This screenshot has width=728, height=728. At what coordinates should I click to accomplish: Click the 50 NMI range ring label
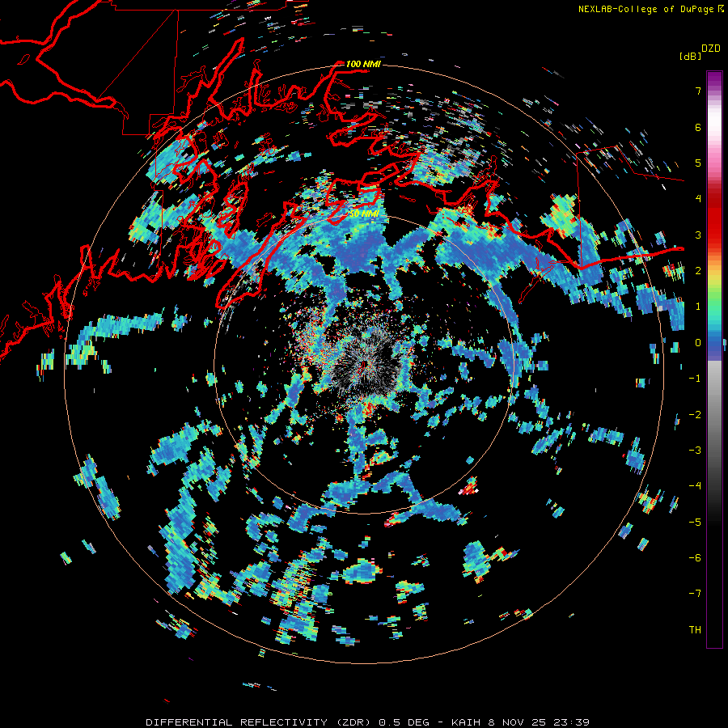(x=363, y=214)
